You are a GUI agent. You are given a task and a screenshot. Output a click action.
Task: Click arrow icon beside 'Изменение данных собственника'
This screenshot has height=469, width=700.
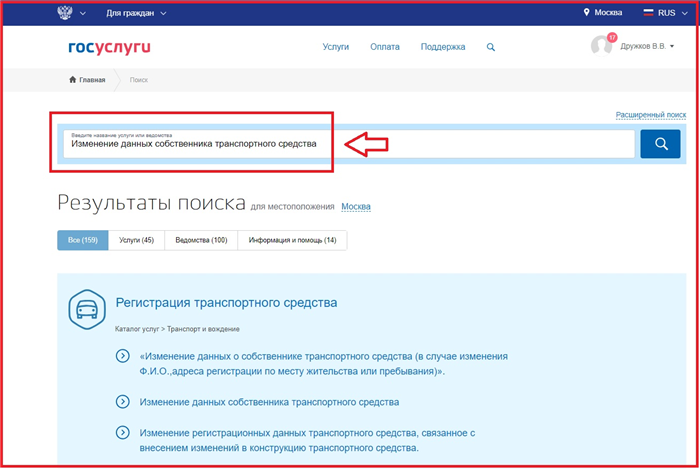(x=123, y=402)
